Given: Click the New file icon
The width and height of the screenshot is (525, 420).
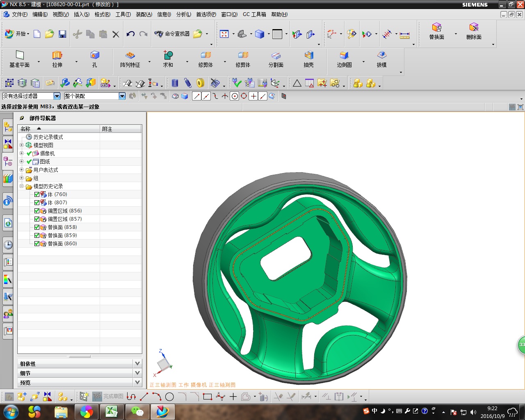Looking at the screenshot, I should point(37,34).
